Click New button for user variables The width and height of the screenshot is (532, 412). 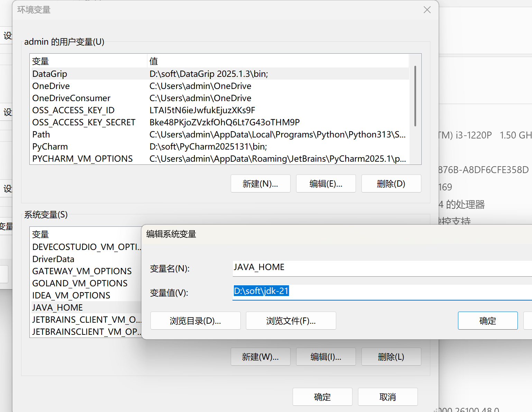tap(260, 183)
